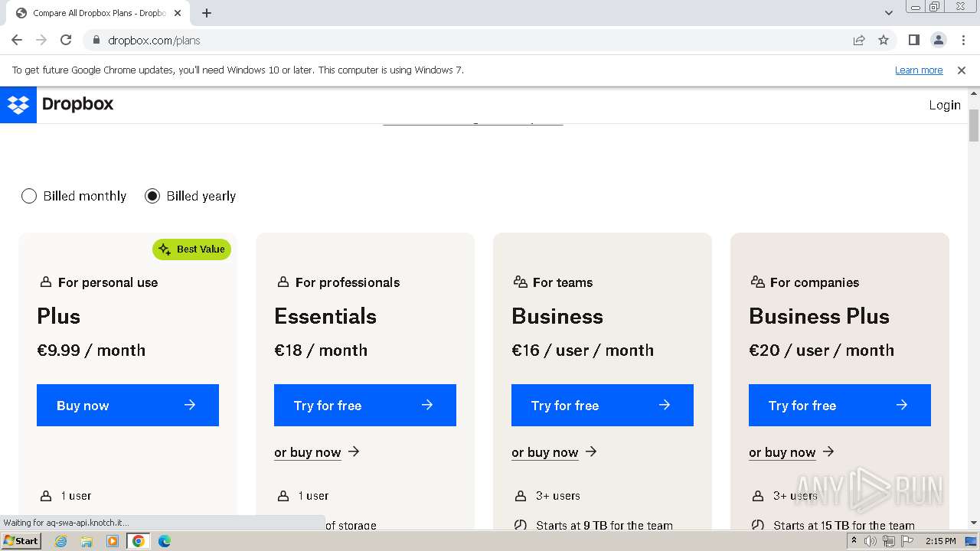Go back using browser back arrow
This screenshot has height=551, width=980.
point(17,40)
